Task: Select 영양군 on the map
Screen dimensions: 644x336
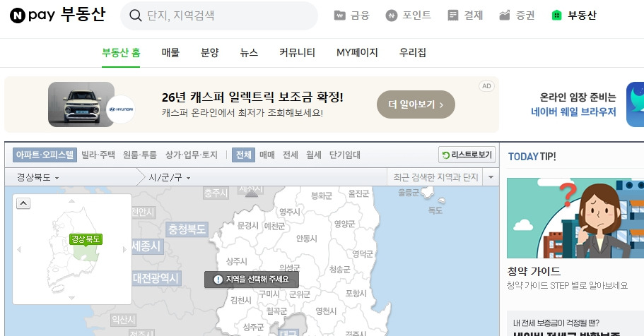Action: [x=344, y=224]
